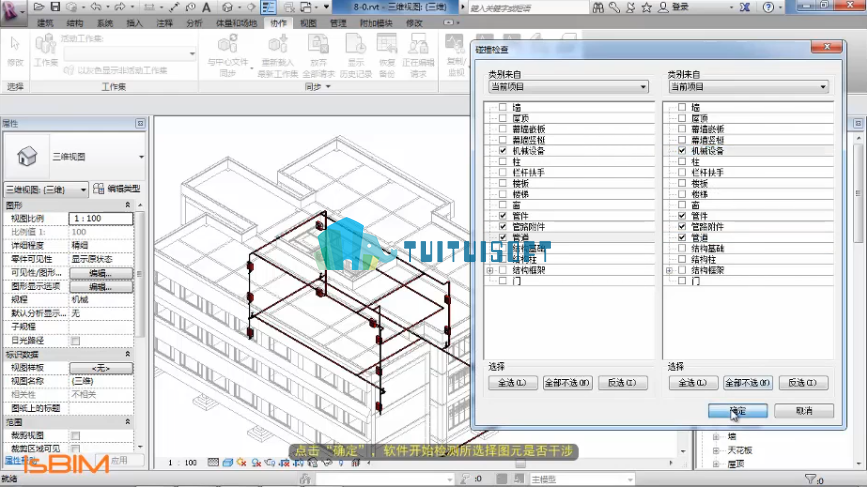Image resolution: width=867 pixels, height=487 pixels.
Task: Click the Undo arrow icon
Action: pyautogui.click(x=96, y=7)
